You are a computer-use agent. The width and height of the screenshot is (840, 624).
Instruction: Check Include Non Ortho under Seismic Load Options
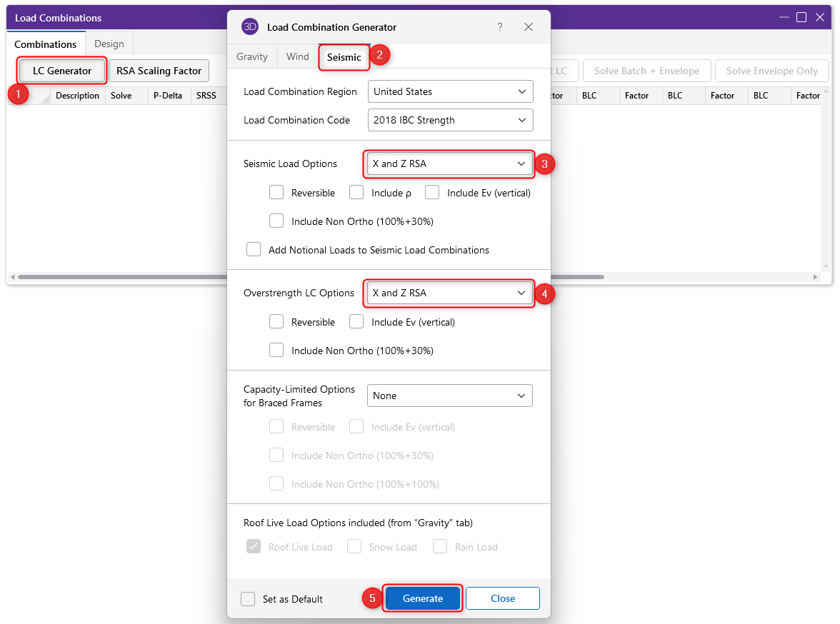click(x=276, y=221)
